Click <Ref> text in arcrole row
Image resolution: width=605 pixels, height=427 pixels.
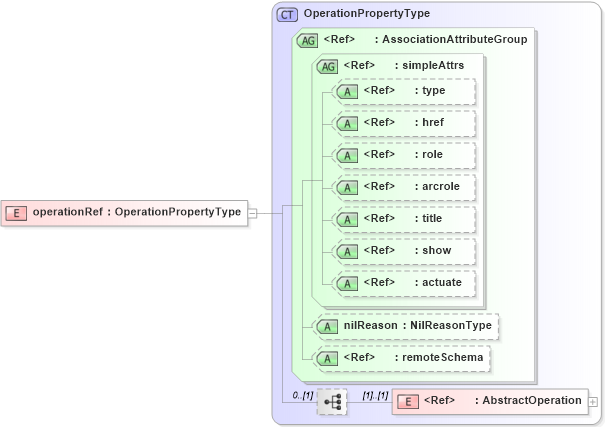[x=379, y=186]
